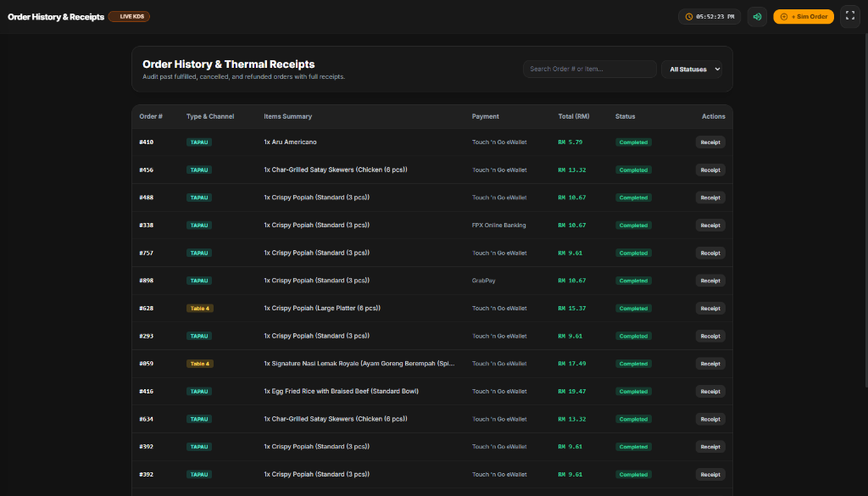Click the RM 15.37 total

[x=572, y=309]
